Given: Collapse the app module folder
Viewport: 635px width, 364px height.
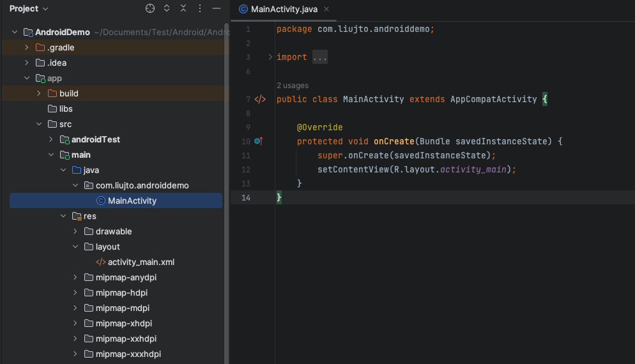Looking at the screenshot, I should tap(27, 78).
